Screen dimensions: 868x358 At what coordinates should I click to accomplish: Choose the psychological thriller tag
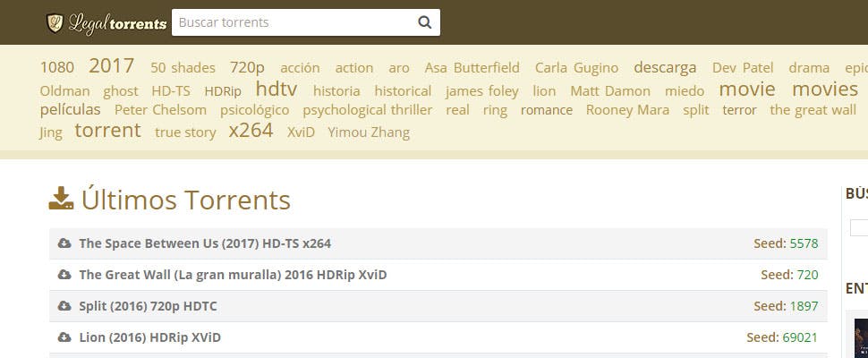[x=367, y=110]
